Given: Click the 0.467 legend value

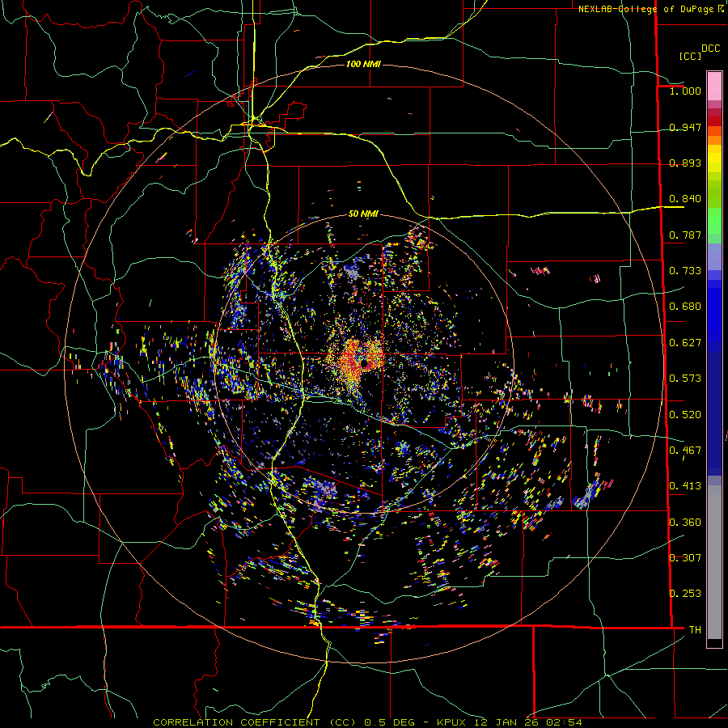Looking at the screenshot, I should point(685,451).
